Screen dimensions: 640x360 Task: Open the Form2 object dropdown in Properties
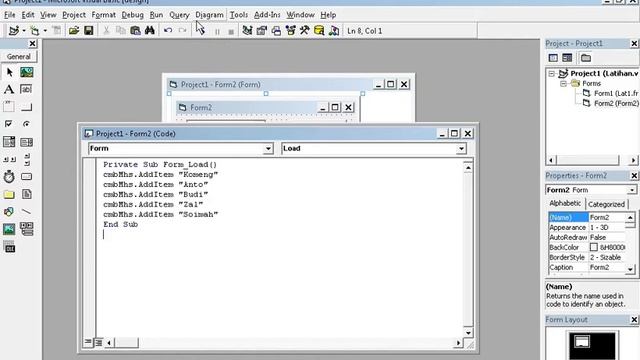632,190
